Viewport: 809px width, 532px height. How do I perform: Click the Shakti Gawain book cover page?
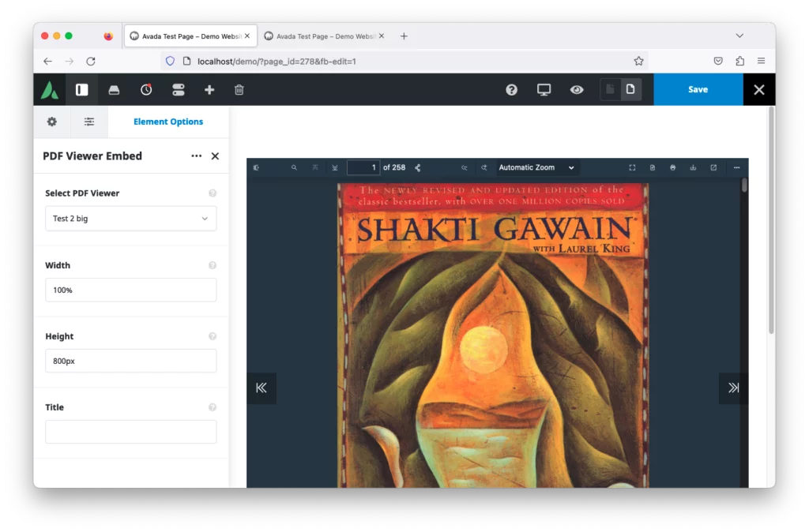tap(493, 335)
